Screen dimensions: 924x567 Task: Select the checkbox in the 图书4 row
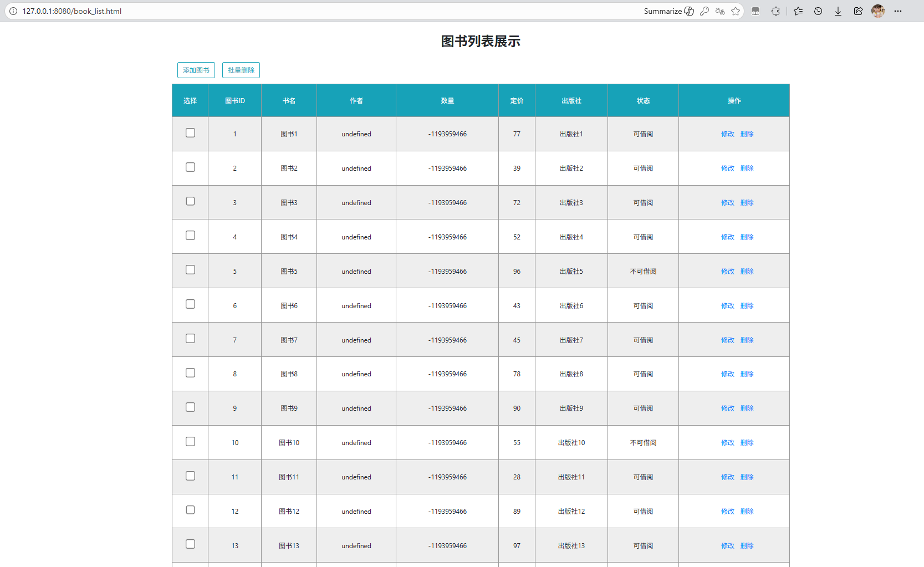190,236
